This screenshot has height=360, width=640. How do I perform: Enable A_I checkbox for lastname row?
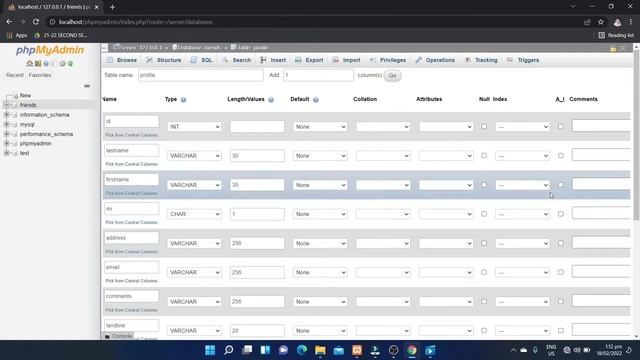[561, 156]
